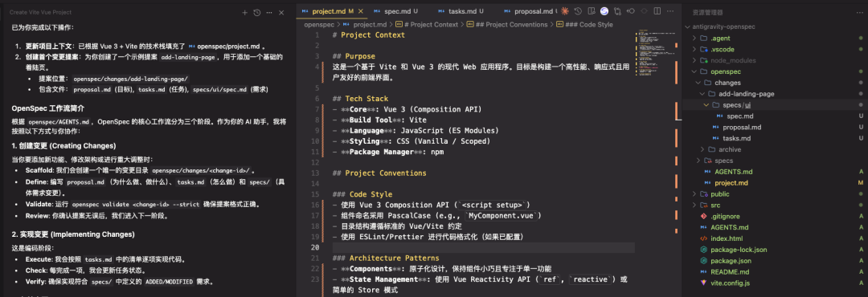Viewport: 868px width, 297px height.
Task: Click the round blue assistant icon
Action: click(604, 11)
